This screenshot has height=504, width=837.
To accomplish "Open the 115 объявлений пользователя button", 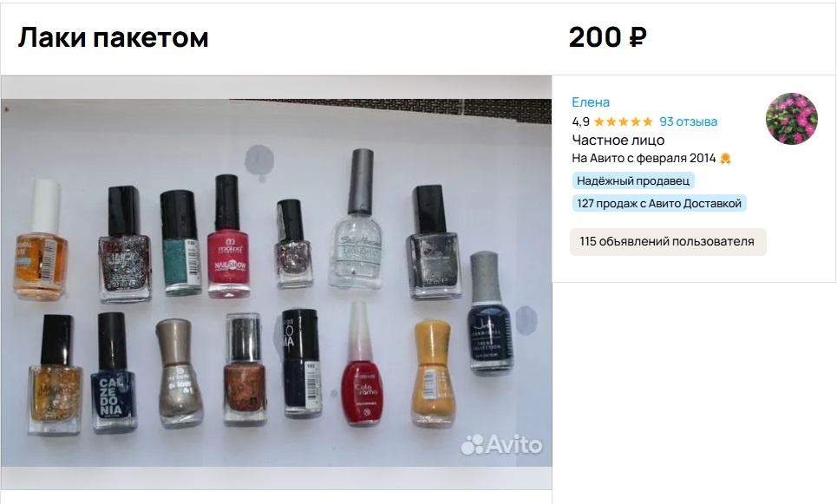I will coord(668,241).
